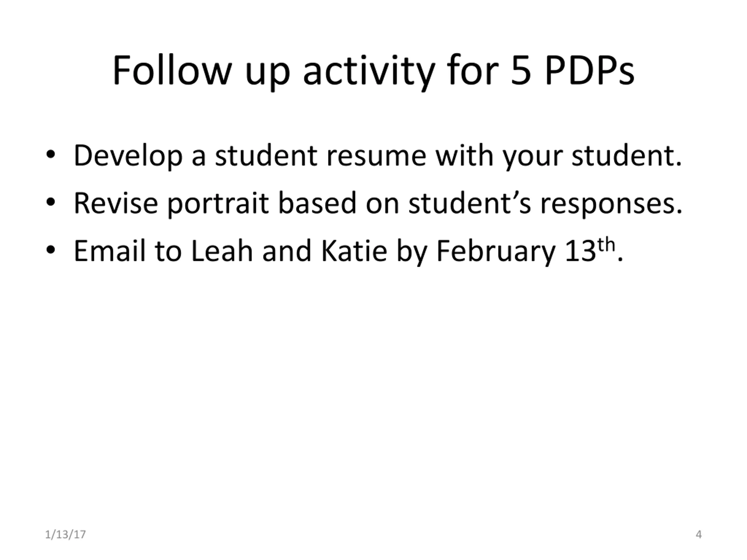Image resolution: width=747 pixels, height=560 pixels.
Task: Click the "Revise portrait" bullet text
Action: click(x=378, y=203)
